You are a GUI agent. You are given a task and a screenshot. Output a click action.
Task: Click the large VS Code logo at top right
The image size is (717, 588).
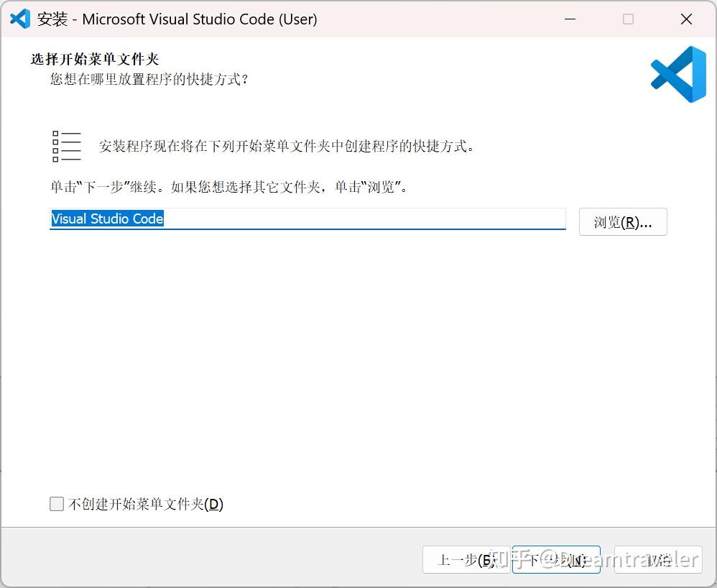[678, 73]
